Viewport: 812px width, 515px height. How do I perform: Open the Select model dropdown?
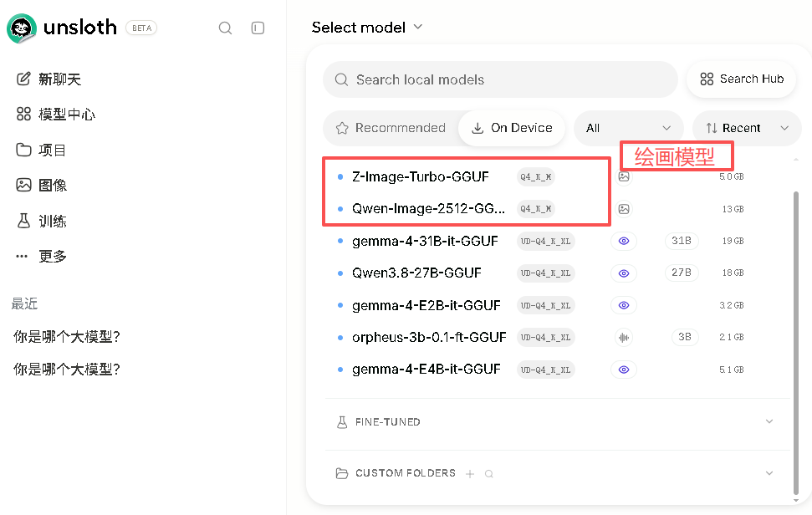coord(367,27)
